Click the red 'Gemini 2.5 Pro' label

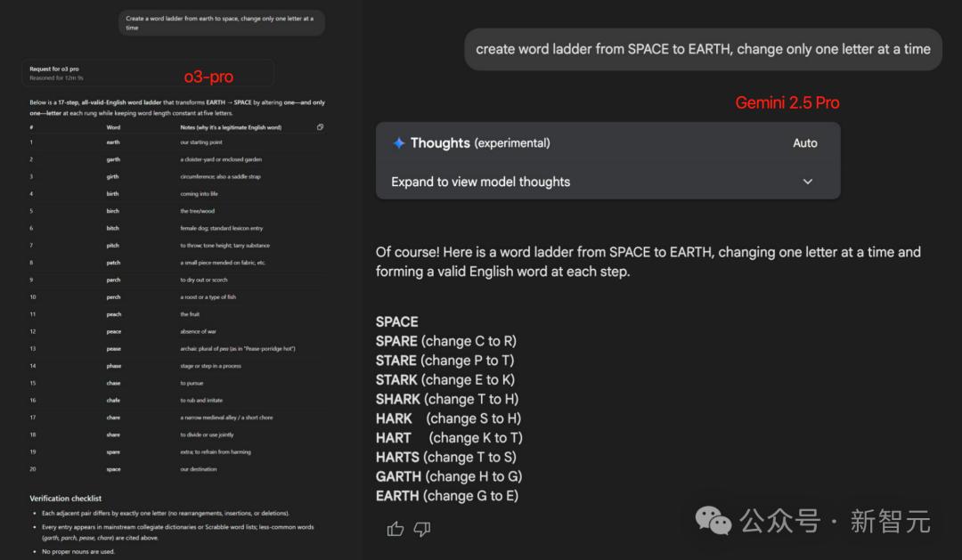click(787, 102)
